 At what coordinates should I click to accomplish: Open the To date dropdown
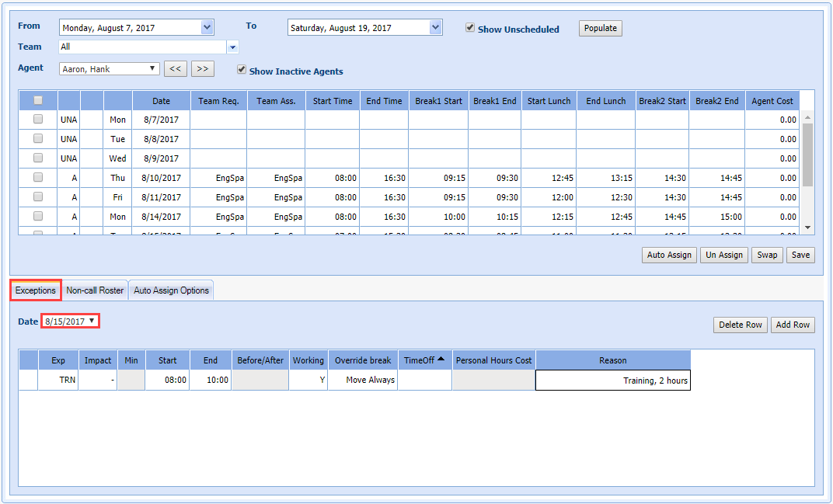click(435, 27)
